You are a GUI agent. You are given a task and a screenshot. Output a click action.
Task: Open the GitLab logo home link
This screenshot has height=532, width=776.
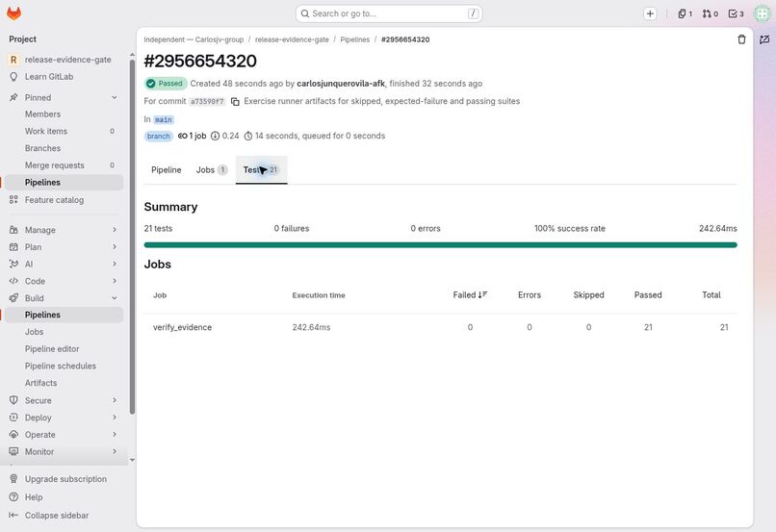(13, 13)
